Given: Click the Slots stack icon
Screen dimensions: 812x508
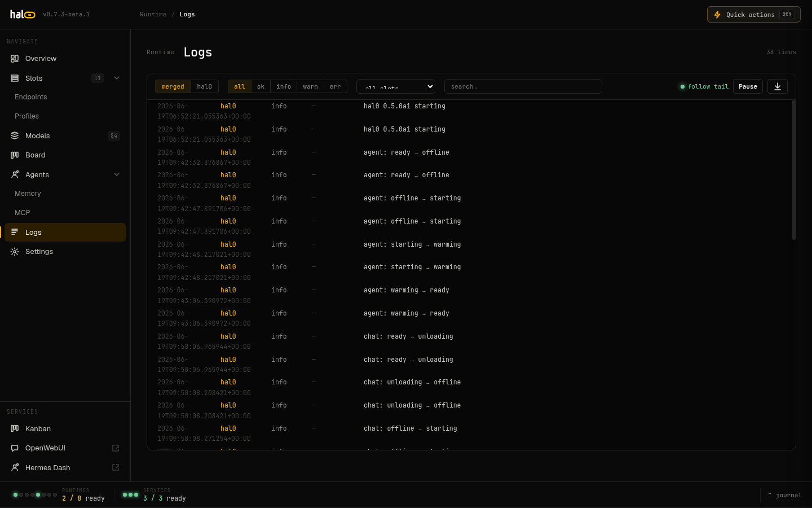Looking at the screenshot, I should pos(15,78).
